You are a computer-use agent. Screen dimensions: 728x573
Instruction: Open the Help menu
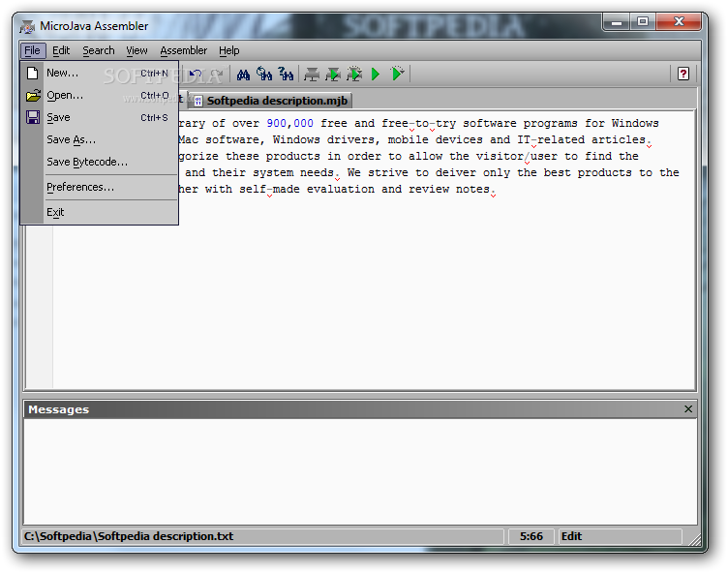(x=228, y=50)
